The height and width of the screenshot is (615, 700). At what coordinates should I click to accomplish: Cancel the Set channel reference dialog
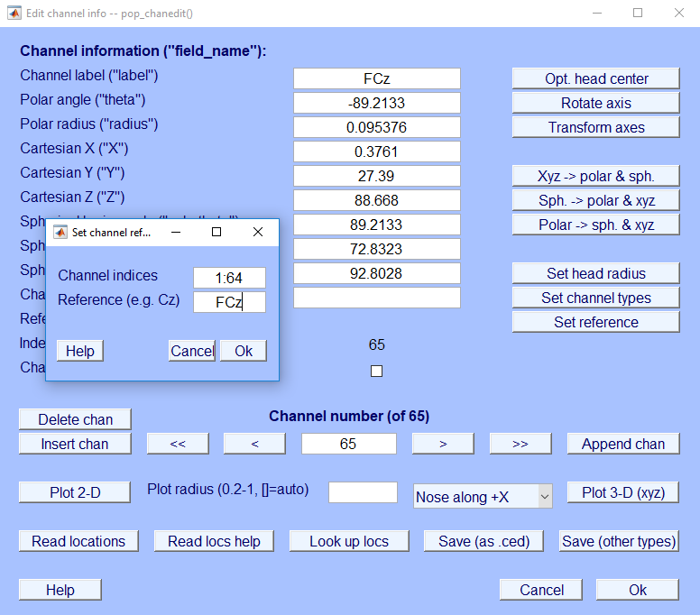click(x=191, y=351)
